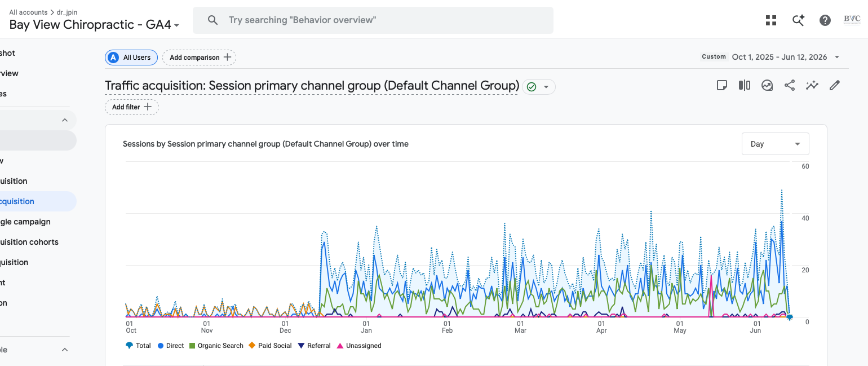Open the Insights sparkle search icon
868x366 pixels.
(x=798, y=20)
